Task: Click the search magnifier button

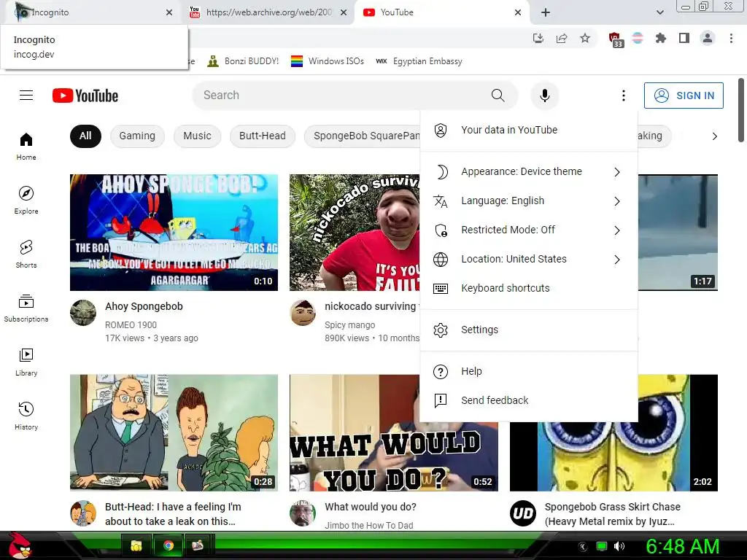Action: (x=498, y=96)
